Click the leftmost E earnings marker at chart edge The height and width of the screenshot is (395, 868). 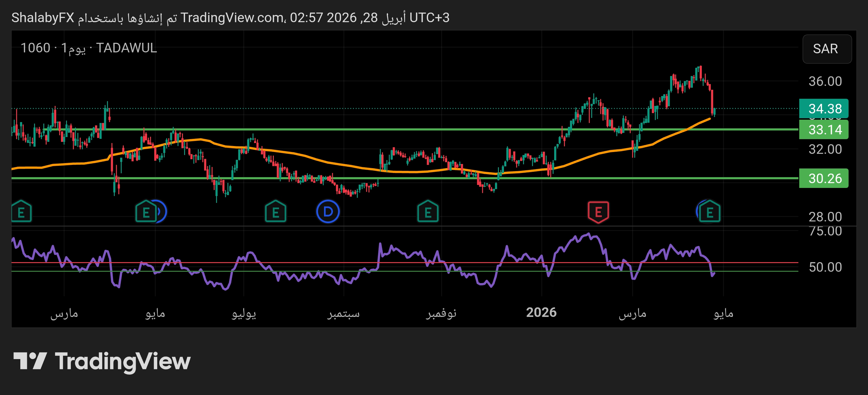[x=21, y=212]
